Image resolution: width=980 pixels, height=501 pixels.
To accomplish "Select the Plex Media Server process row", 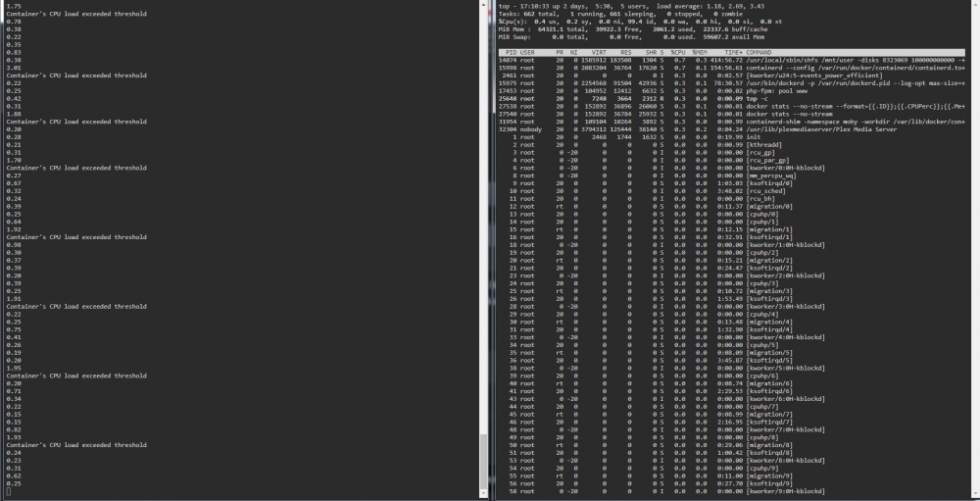I will (x=731, y=129).
